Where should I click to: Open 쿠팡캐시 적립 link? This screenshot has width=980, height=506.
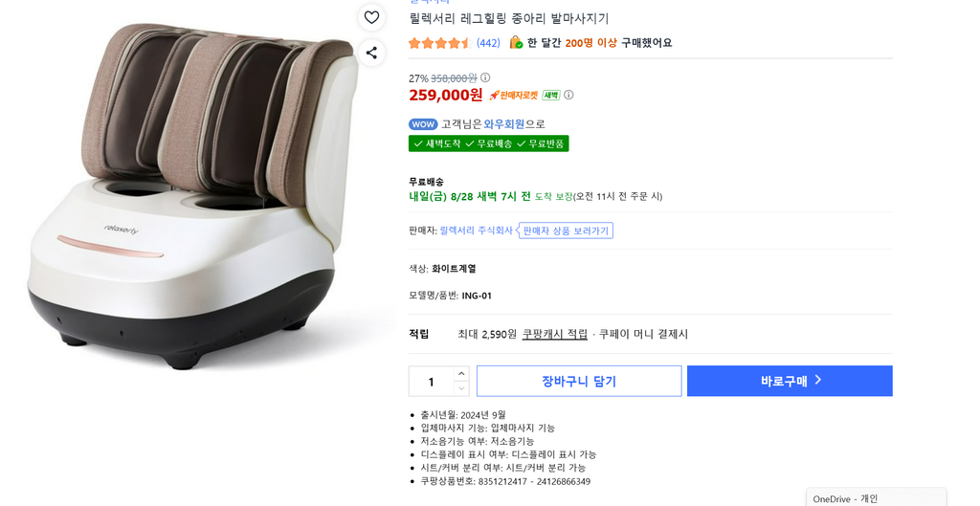coord(555,334)
